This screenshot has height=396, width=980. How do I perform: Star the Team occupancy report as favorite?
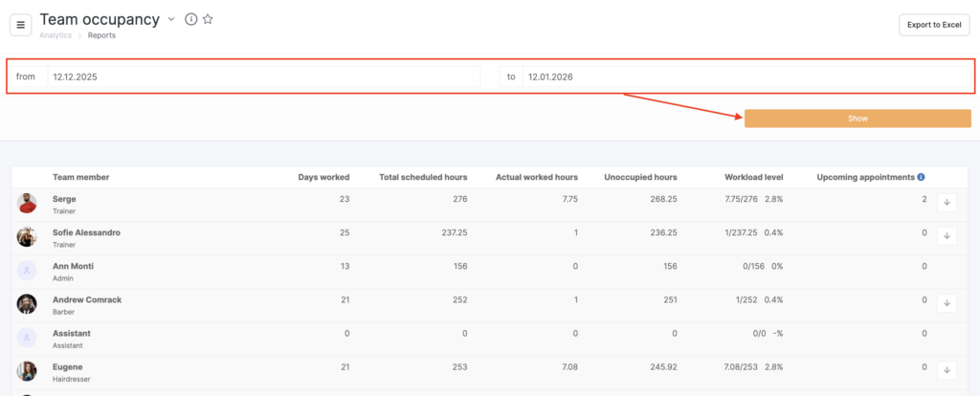click(208, 19)
